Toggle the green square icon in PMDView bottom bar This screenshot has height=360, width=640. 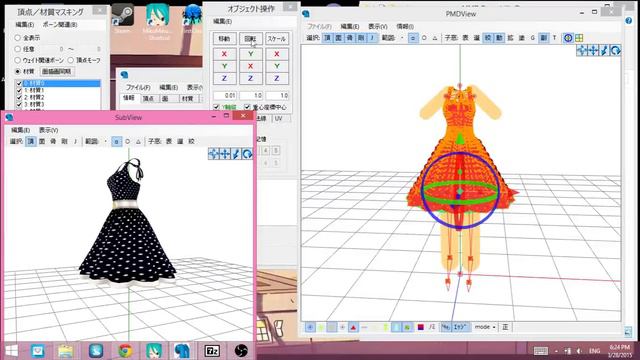(x=407, y=327)
